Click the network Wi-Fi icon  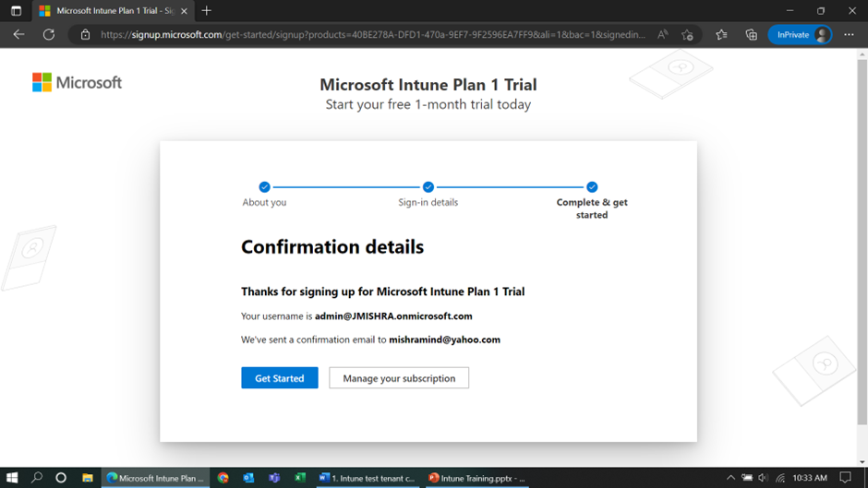(x=780, y=478)
